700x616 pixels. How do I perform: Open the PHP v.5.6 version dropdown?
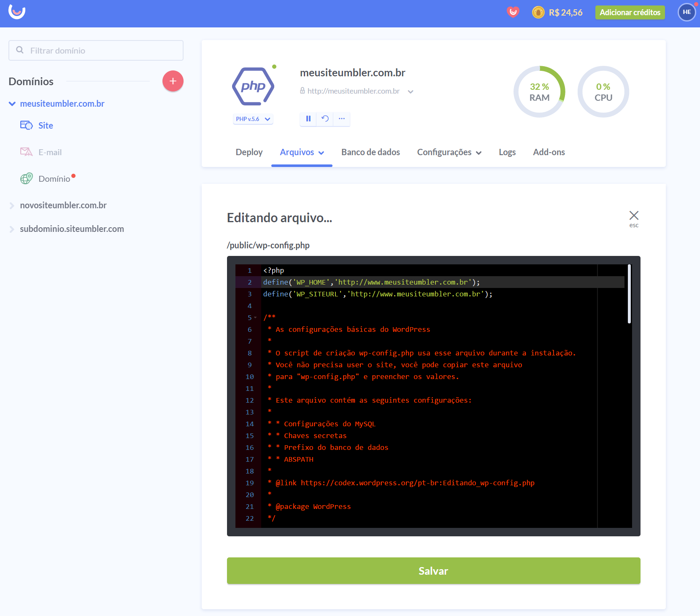[x=252, y=119]
